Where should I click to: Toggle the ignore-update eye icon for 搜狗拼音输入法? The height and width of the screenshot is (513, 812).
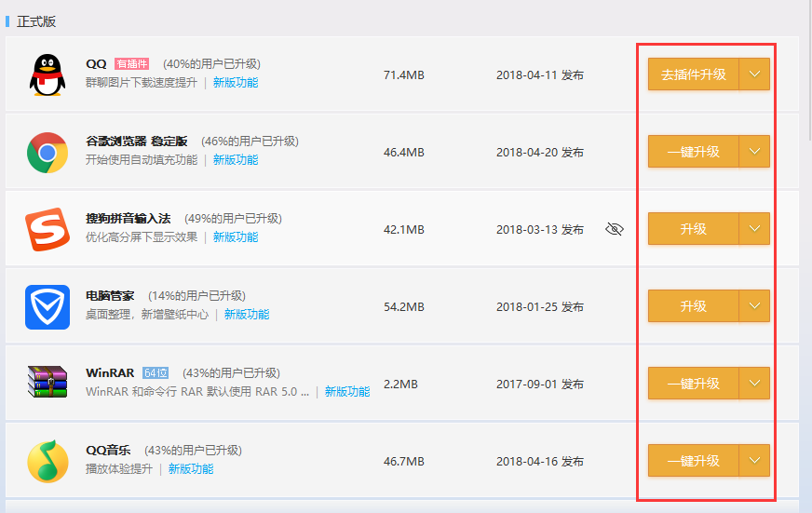coord(615,229)
